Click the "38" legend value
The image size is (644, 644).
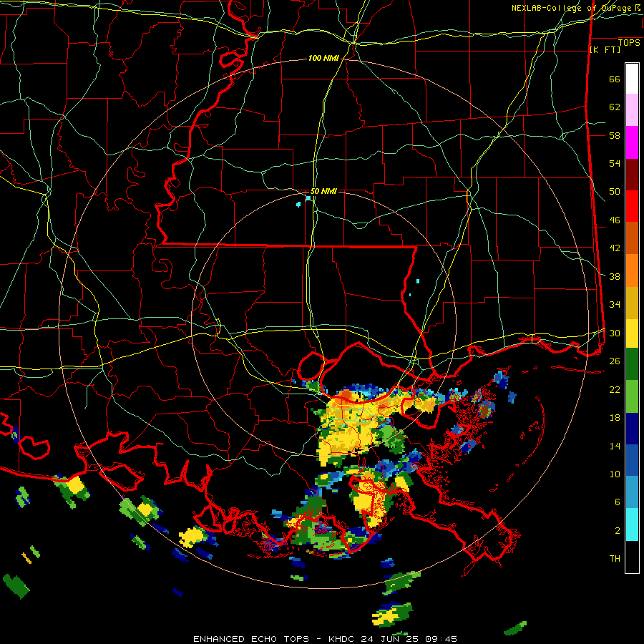click(x=615, y=276)
